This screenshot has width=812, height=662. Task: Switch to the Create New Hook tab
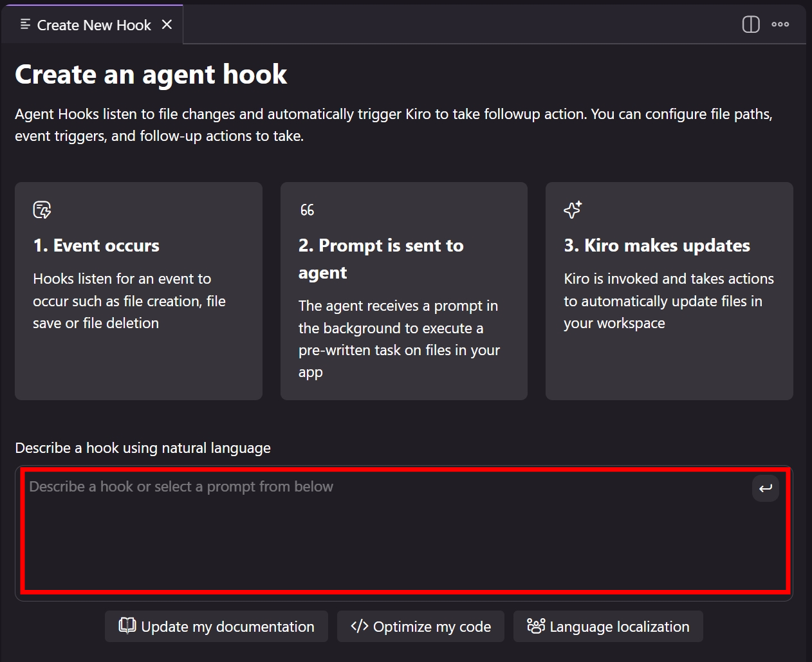(93, 24)
